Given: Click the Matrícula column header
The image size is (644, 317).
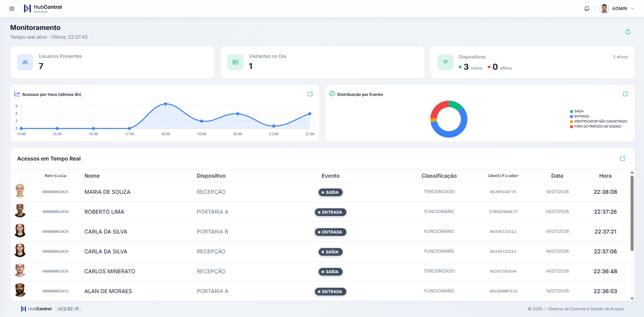Looking at the screenshot, I should pos(56,176).
